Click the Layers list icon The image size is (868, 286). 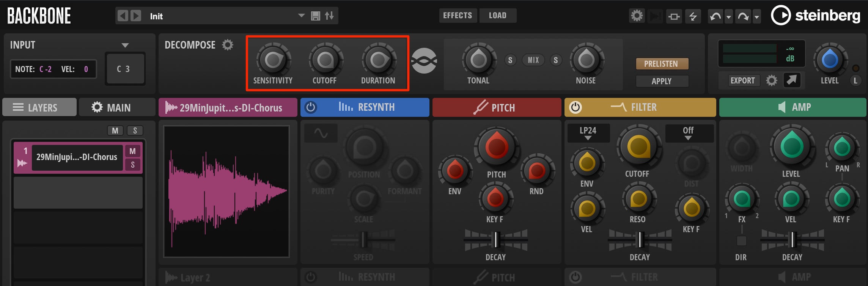point(18,107)
